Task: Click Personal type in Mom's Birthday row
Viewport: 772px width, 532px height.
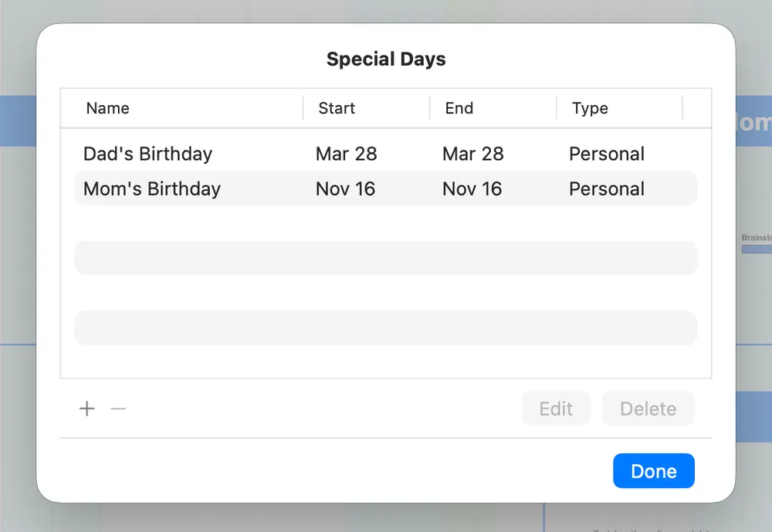Action: click(x=607, y=188)
